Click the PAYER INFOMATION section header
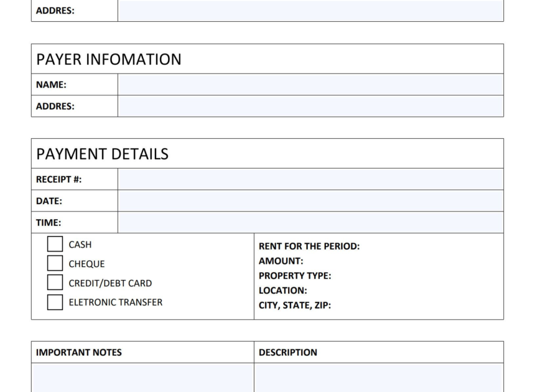The height and width of the screenshot is (392, 535). pos(109,59)
